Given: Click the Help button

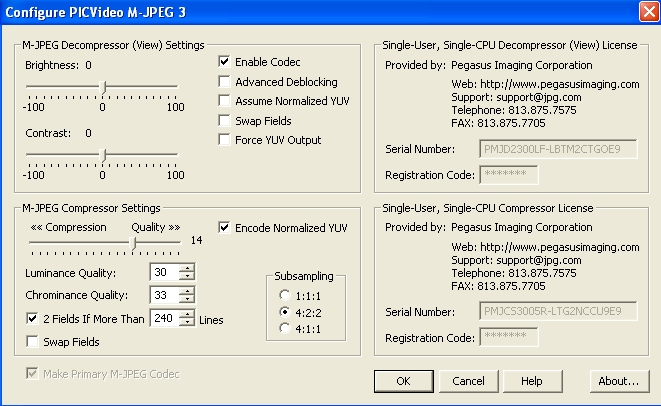Looking at the screenshot, I should point(532,381).
